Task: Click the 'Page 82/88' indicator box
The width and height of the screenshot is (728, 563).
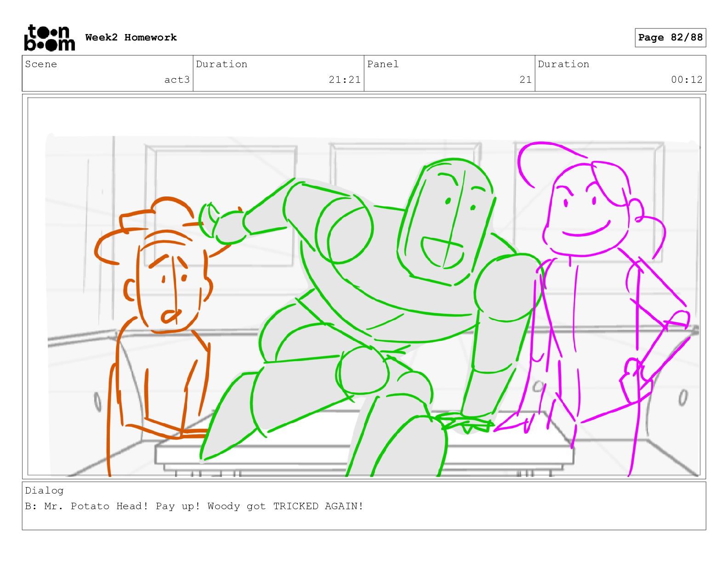Action: pyautogui.click(x=670, y=38)
